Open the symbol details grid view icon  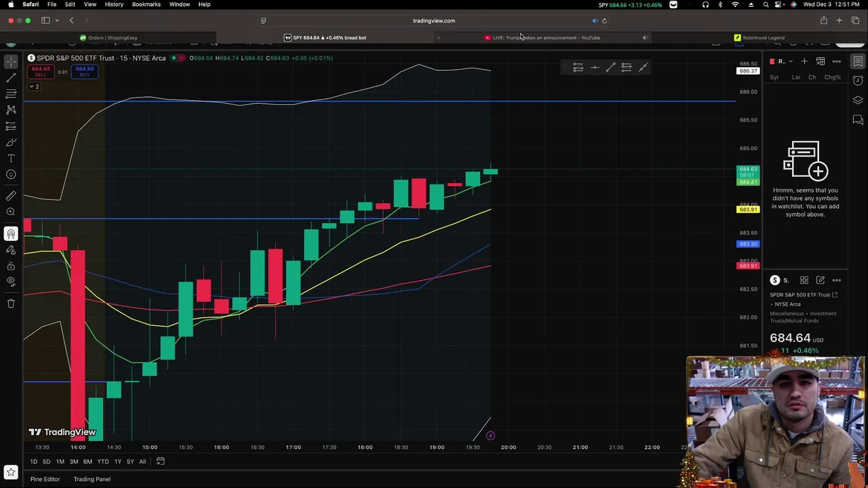[804, 280]
